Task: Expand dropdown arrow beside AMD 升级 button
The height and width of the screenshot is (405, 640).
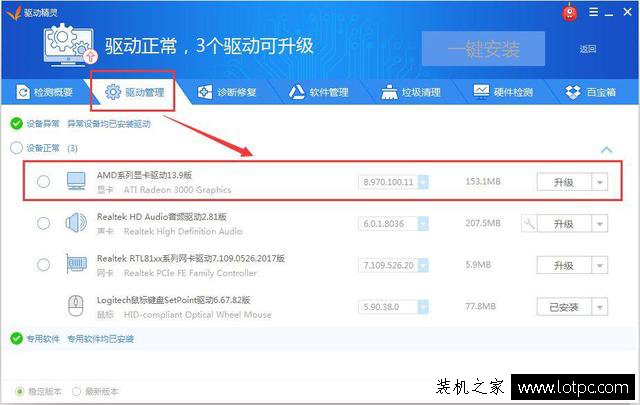Action: point(599,182)
